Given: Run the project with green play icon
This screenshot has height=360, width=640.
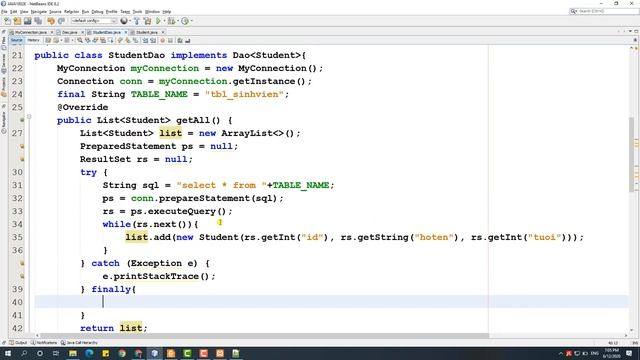Looking at the screenshot, I should coord(158,21).
